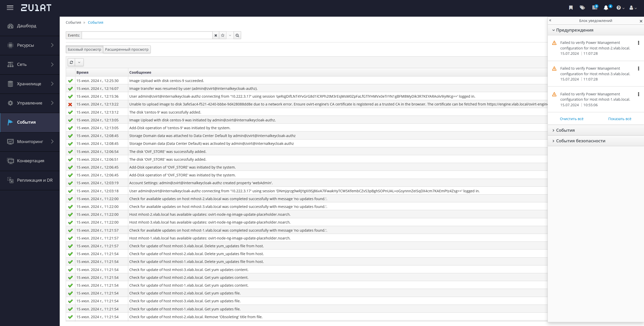Open help question mark menu
Image resolution: width=644 pixels, height=326 pixels.
[620, 8]
